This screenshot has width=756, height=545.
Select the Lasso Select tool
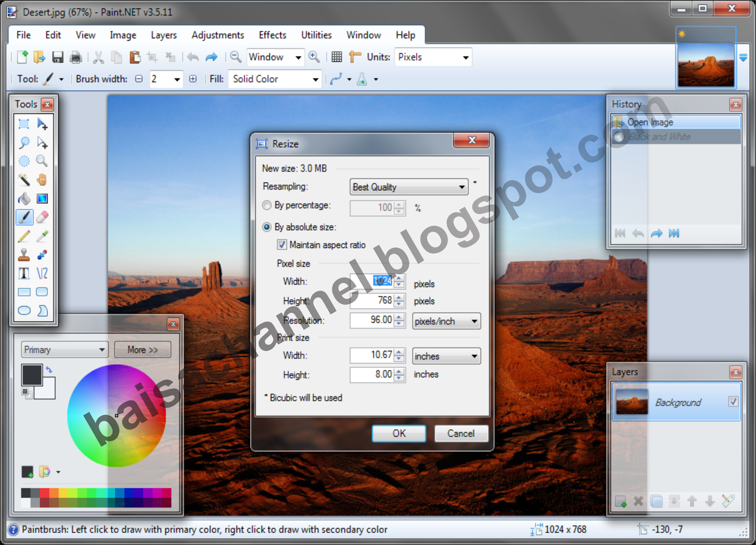click(24, 143)
